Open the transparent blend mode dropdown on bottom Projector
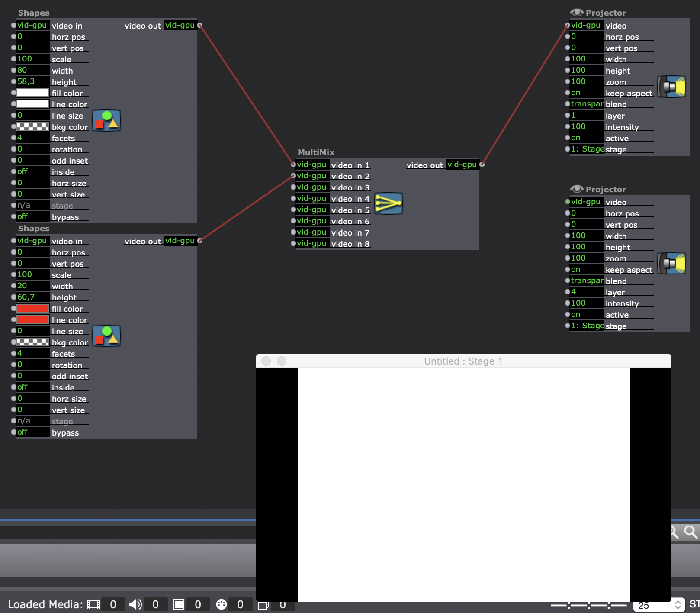This screenshot has width=700, height=613. (x=587, y=281)
